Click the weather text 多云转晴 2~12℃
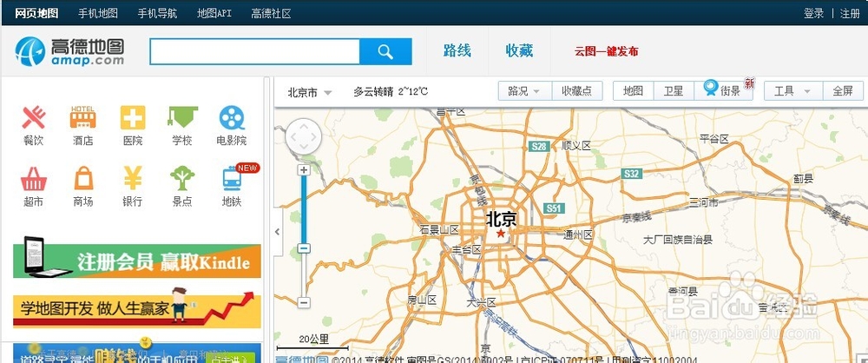This screenshot has height=363, width=868. pos(391,92)
